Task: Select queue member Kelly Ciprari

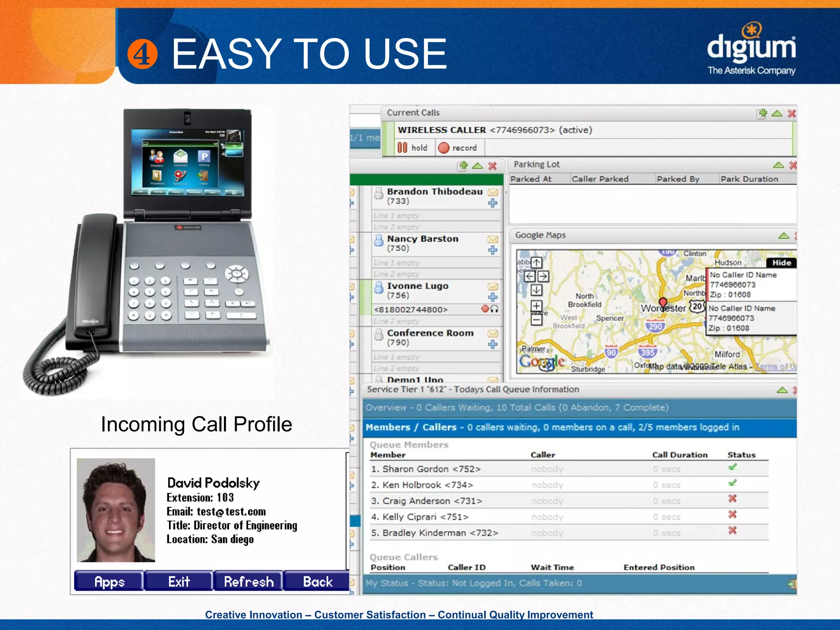Action: pos(569,517)
